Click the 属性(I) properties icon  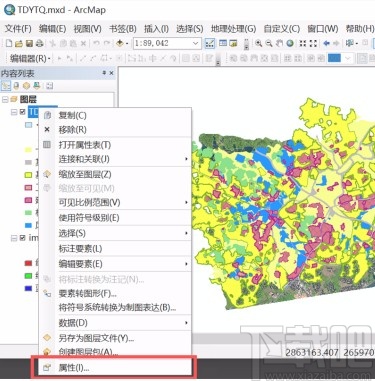[47, 368]
